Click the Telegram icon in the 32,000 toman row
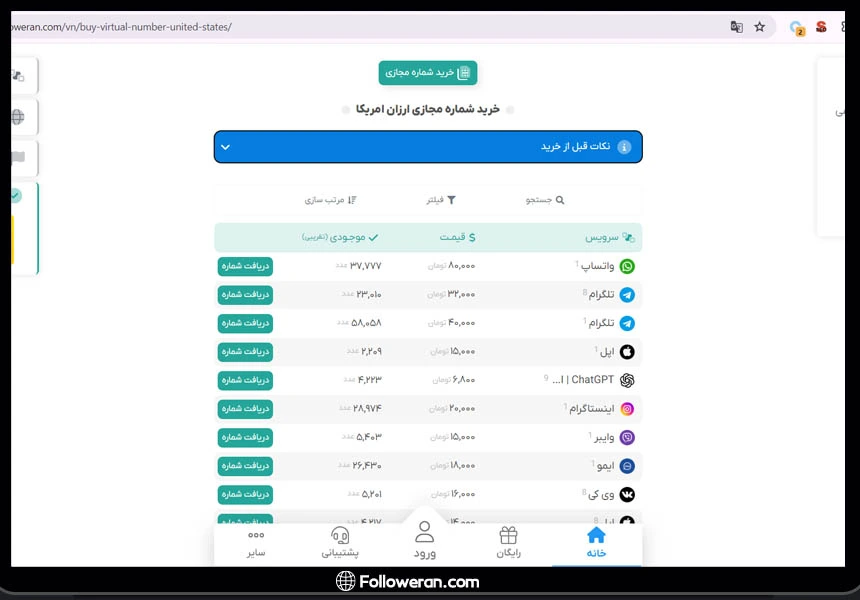This screenshot has height=600, width=860. [x=627, y=295]
